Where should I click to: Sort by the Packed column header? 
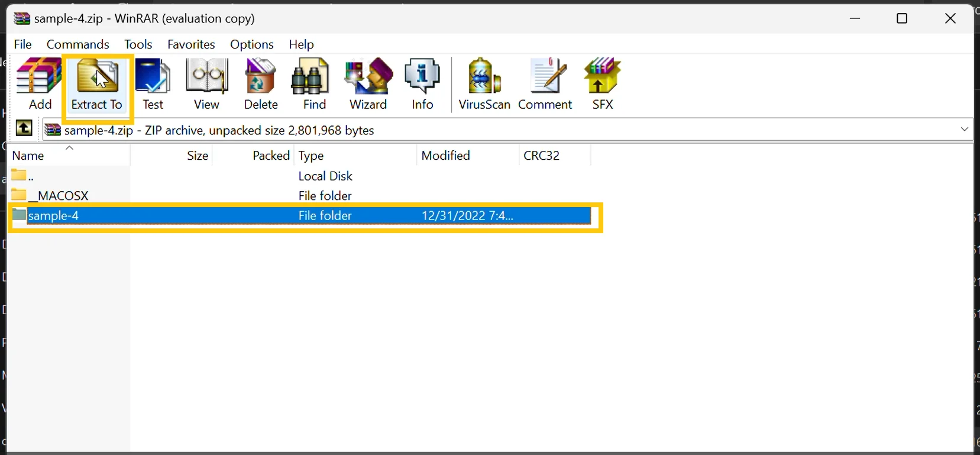coord(254,155)
